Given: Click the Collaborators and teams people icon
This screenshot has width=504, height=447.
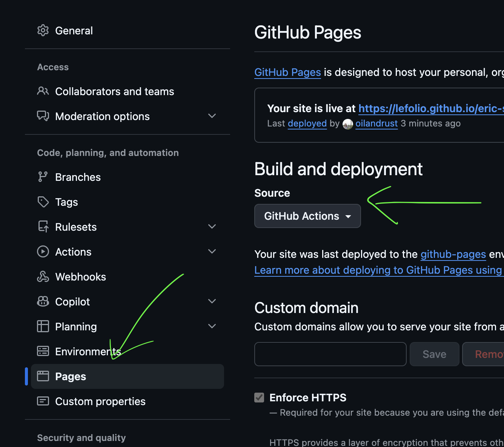Looking at the screenshot, I should click(43, 91).
